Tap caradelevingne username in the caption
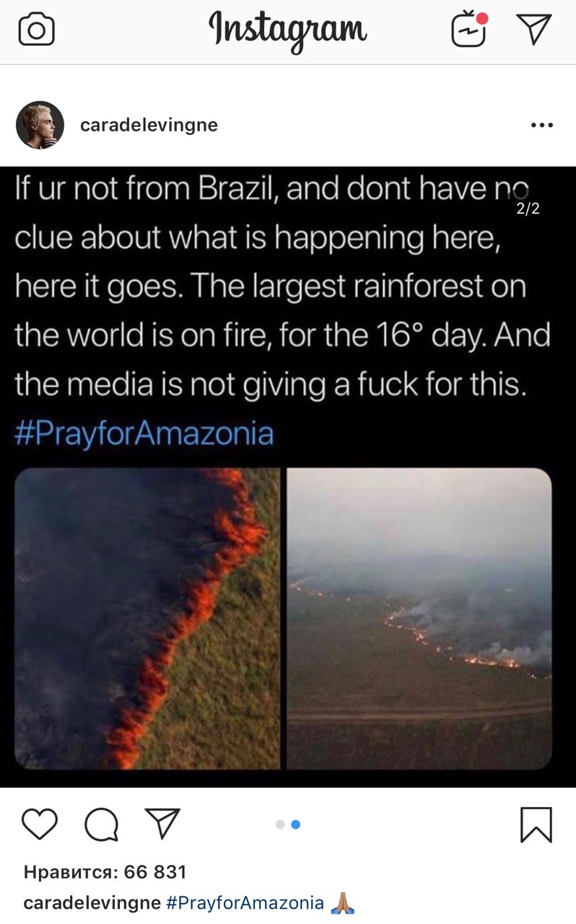Viewport: 576px width, 924px height. (92, 903)
